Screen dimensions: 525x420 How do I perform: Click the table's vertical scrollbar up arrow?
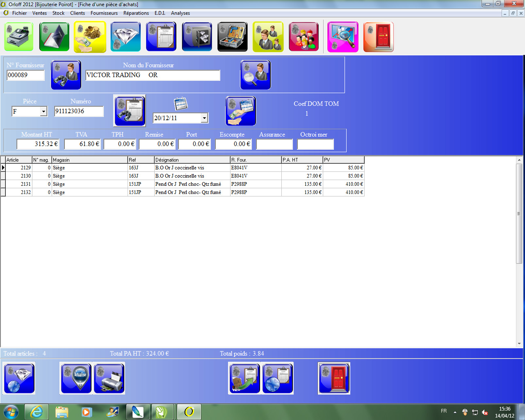pyautogui.click(x=519, y=160)
